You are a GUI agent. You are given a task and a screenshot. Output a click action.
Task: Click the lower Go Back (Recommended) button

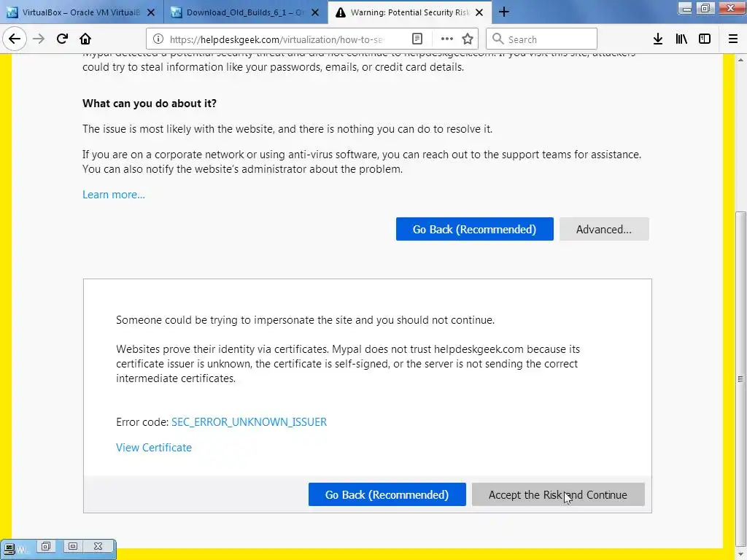(x=387, y=495)
